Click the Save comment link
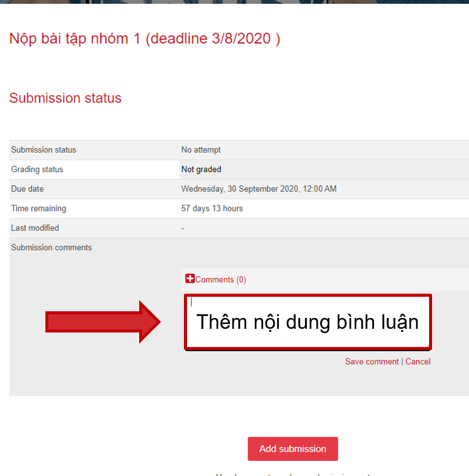The height and width of the screenshot is (476, 469). [372, 362]
